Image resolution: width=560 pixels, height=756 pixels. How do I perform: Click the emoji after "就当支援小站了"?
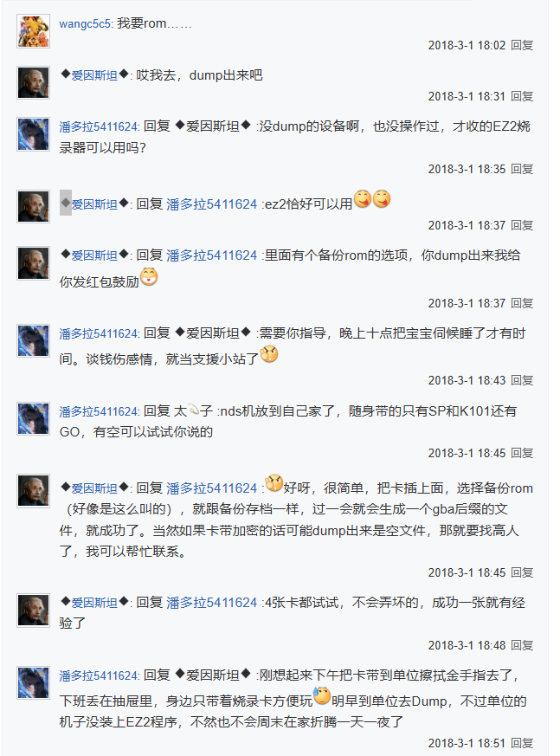click(x=268, y=354)
